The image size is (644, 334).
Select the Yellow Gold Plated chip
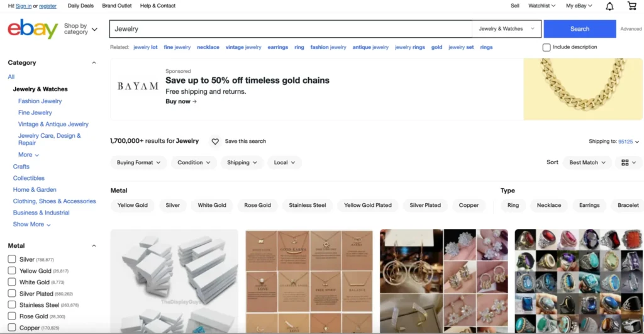tap(367, 206)
